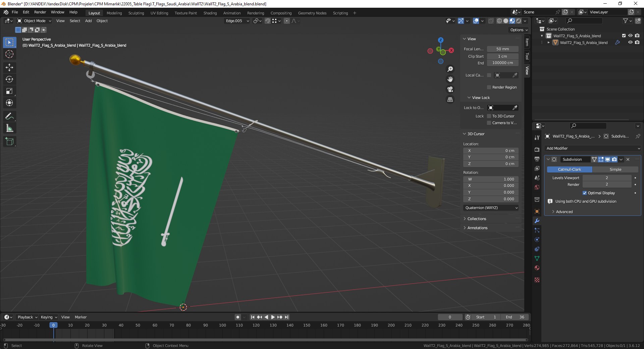This screenshot has height=349, width=644.
Task: Play the animation forward
Action: point(273,317)
